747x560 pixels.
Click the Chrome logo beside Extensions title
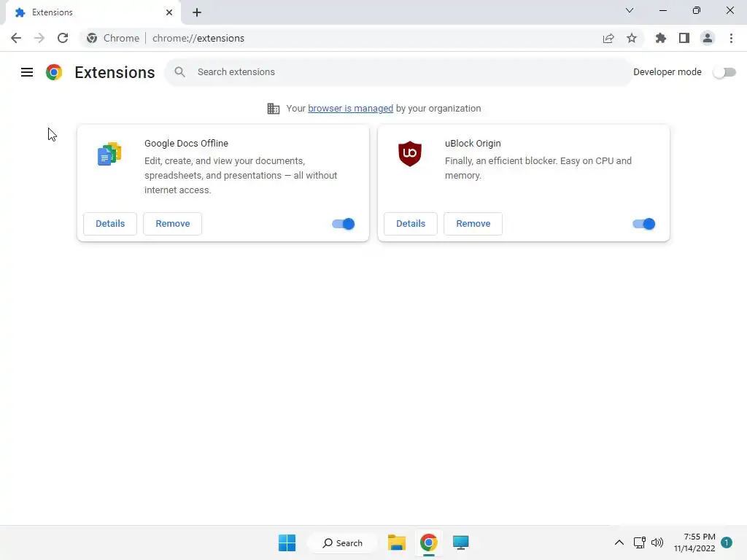54,72
